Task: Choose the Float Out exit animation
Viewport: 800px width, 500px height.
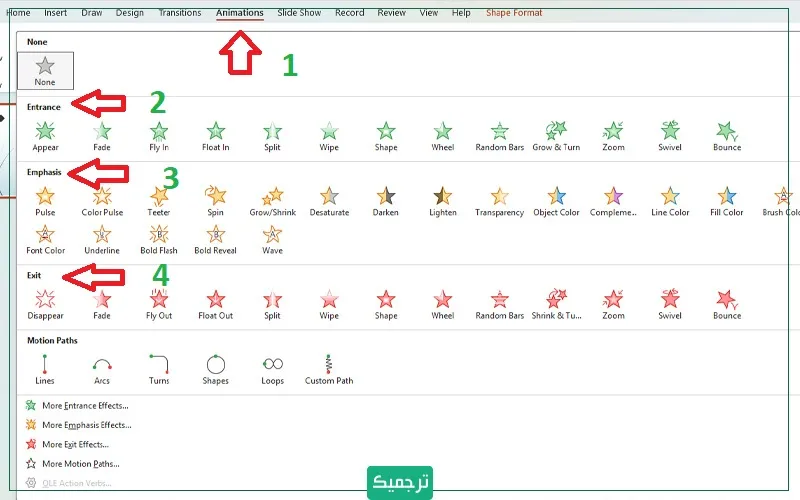Action: [215, 304]
